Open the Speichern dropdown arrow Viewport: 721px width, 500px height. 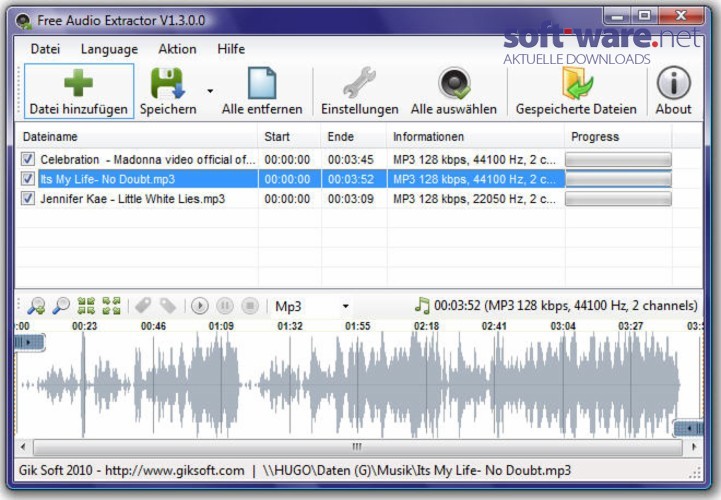pos(210,91)
